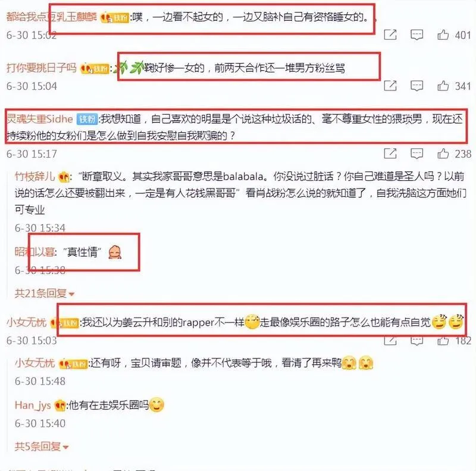
Task: Share the 6-30 15:04 comment
Action: click(x=390, y=86)
